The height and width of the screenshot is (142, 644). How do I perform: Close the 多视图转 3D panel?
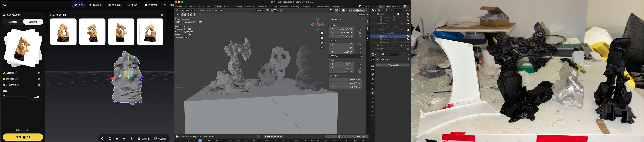click(162, 15)
